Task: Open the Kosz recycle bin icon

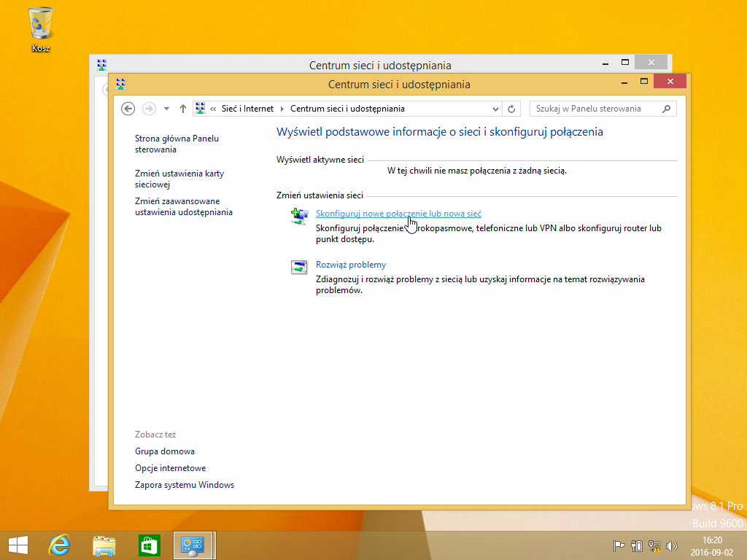Action: pos(41,29)
